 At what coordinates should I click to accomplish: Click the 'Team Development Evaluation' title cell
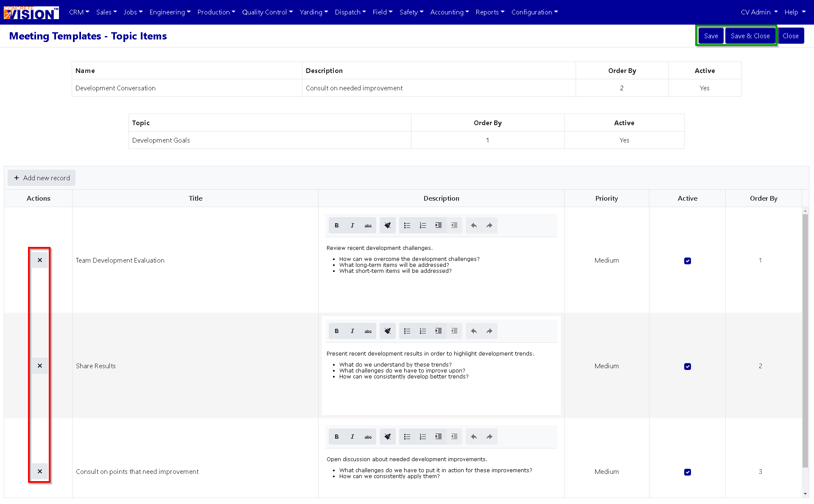[x=195, y=260]
